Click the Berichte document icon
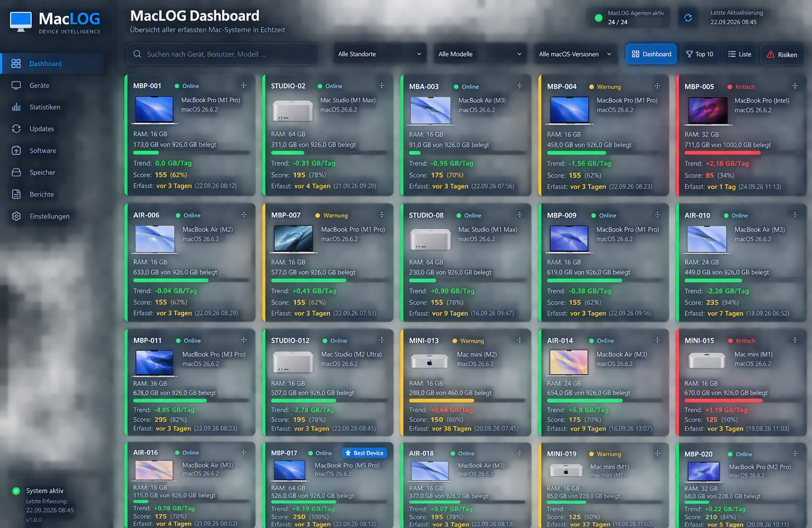The width and height of the screenshot is (812, 528). [16, 194]
